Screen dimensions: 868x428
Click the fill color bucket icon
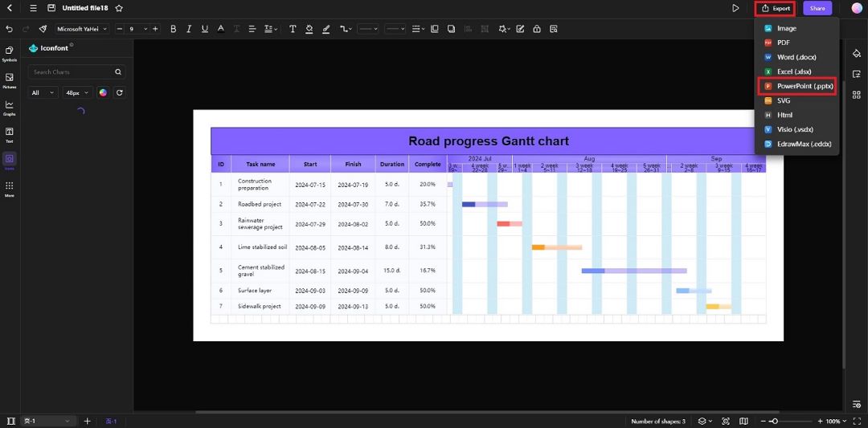(x=309, y=29)
